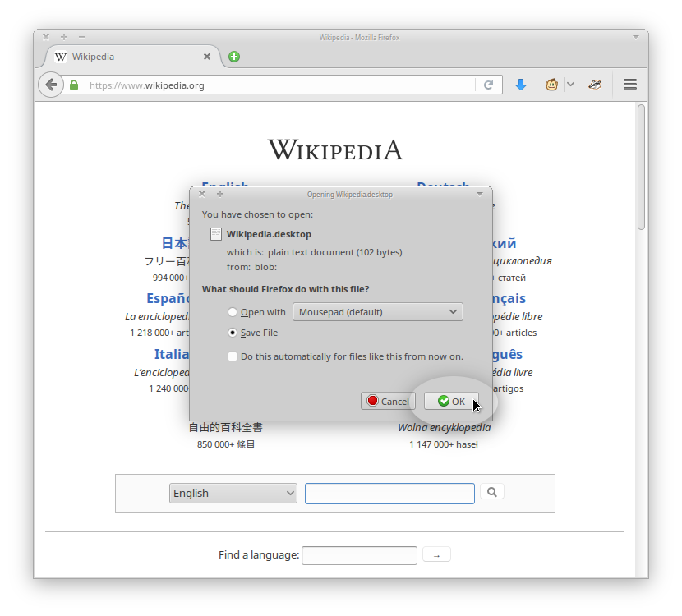Click the Wikipedia.desktop file name text

(x=269, y=234)
